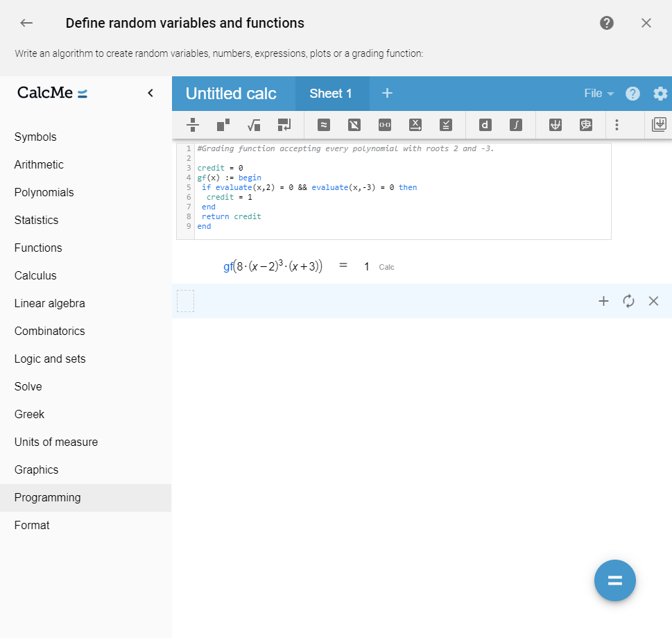The height and width of the screenshot is (638, 672).
Task: Close the Define random variables dialog
Action: click(x=646, y=23)
